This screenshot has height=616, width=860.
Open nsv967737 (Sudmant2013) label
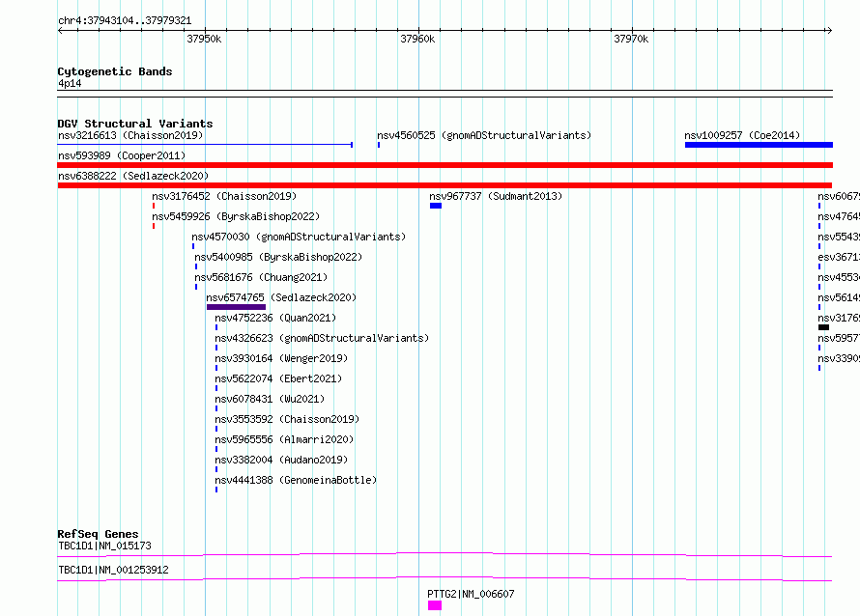point(496,196)
